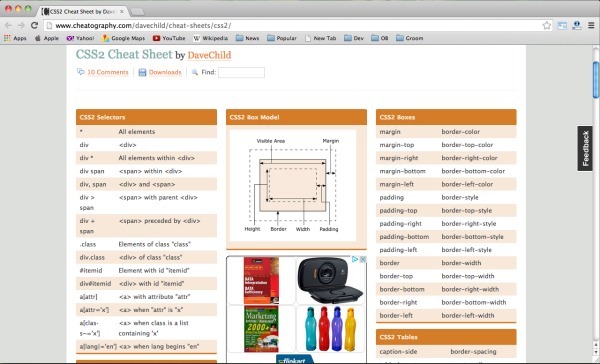Click the extension icon beside the star
600x364 pixels.
click(x=562, y=26)
